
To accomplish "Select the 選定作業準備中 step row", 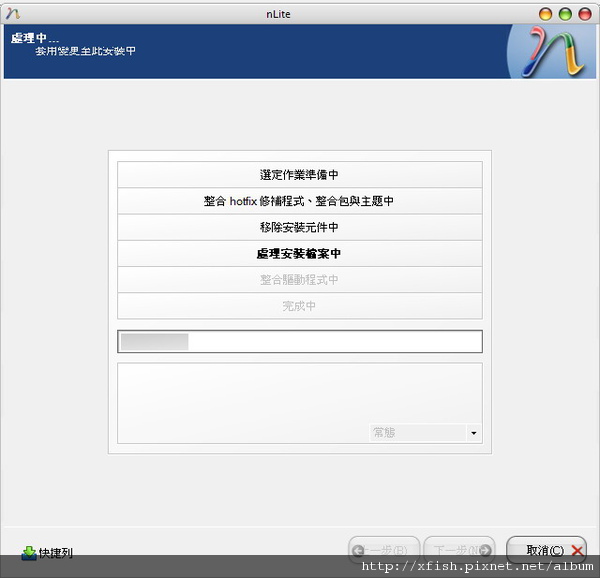I will coord(300,175).
